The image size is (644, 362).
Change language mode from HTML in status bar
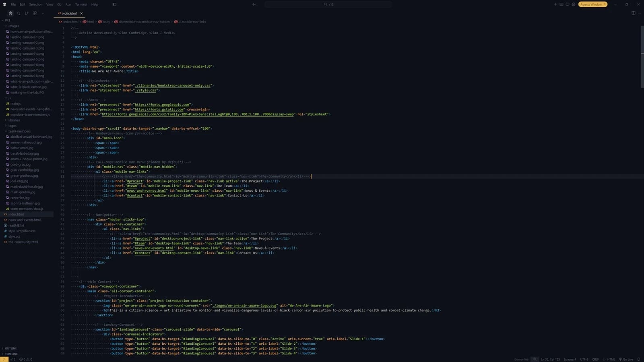[611, 359]
